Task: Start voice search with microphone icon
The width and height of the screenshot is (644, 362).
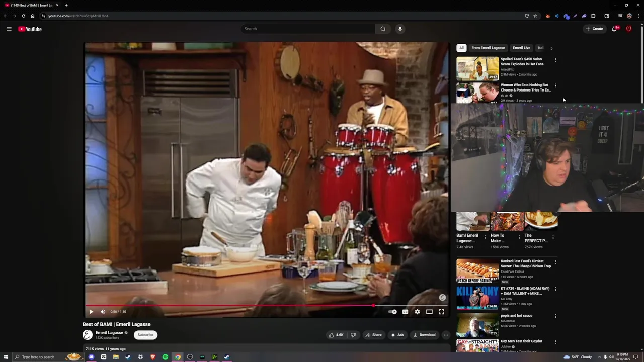Action: tap(400, 29)
